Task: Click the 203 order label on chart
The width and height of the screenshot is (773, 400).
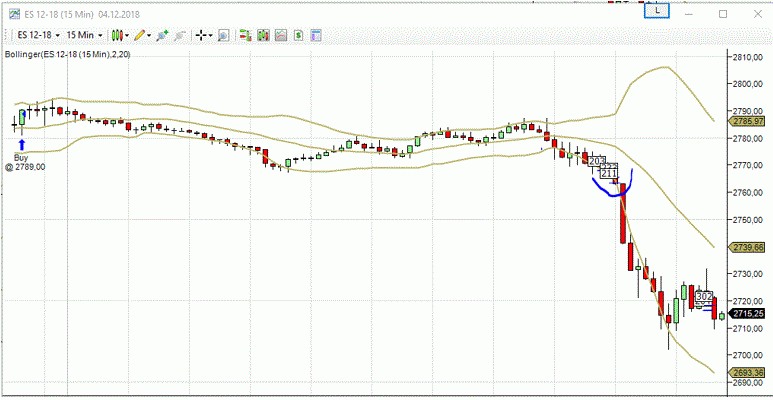Action: click(x=597, y=162)
